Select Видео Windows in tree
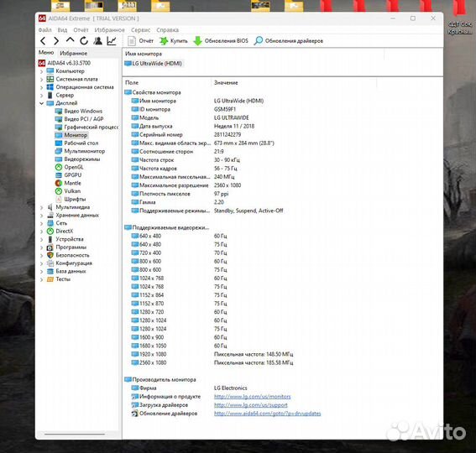This screenshot has height=453, width=476. click(79, 111)
